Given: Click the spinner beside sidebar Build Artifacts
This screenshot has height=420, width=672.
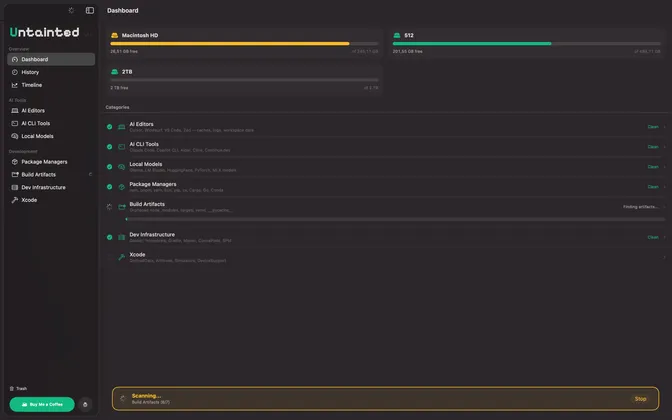Looking at the screenshot, I should [90, 174].
